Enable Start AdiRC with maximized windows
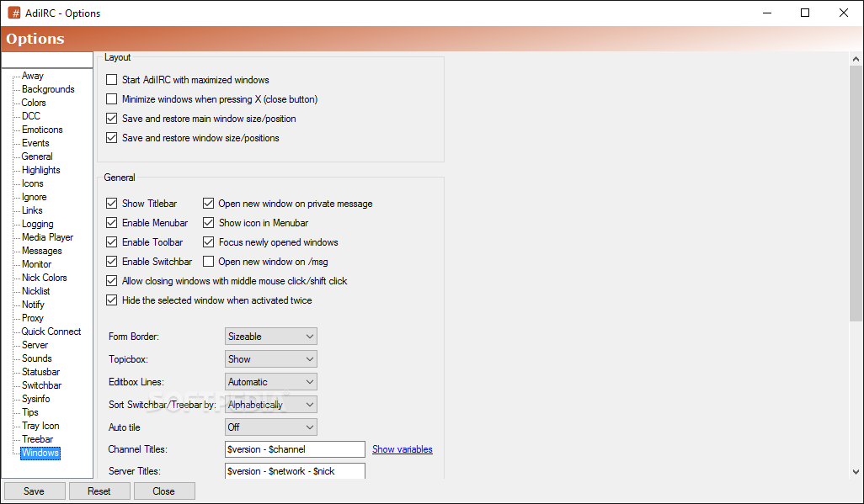 [112, 80]
